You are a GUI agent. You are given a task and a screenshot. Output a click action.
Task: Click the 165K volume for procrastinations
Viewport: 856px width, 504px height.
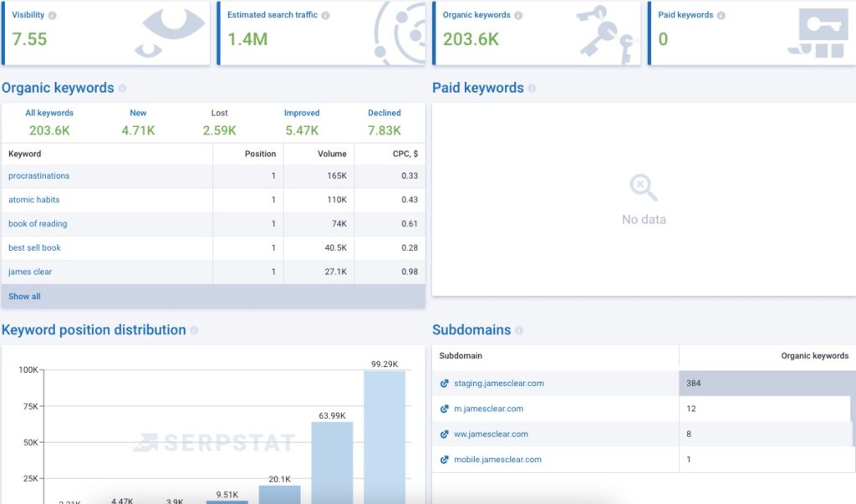coord(337,176)
